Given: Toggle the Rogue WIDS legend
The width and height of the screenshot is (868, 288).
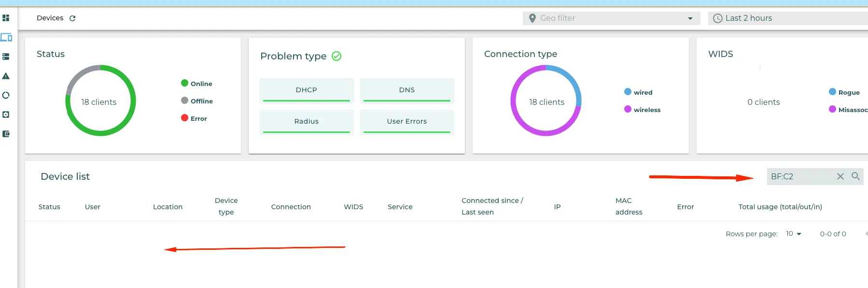Looking at the screenshot, I should tap(844, 92).
